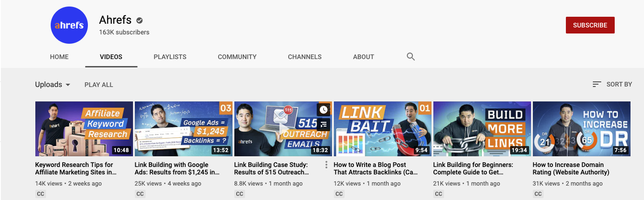Select the About tab
The width and height of the screenshot is (644, 200).
click(364, 57)
